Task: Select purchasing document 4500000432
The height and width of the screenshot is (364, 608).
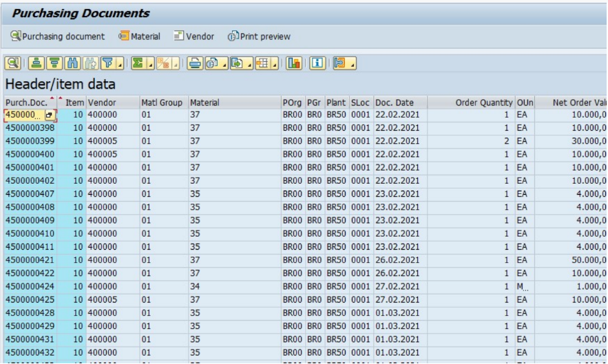Action: click(x=30, y=353)
